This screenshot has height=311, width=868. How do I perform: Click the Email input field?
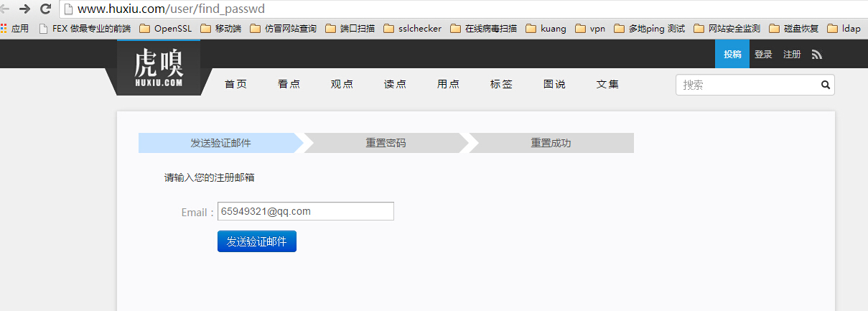[306, 211]
